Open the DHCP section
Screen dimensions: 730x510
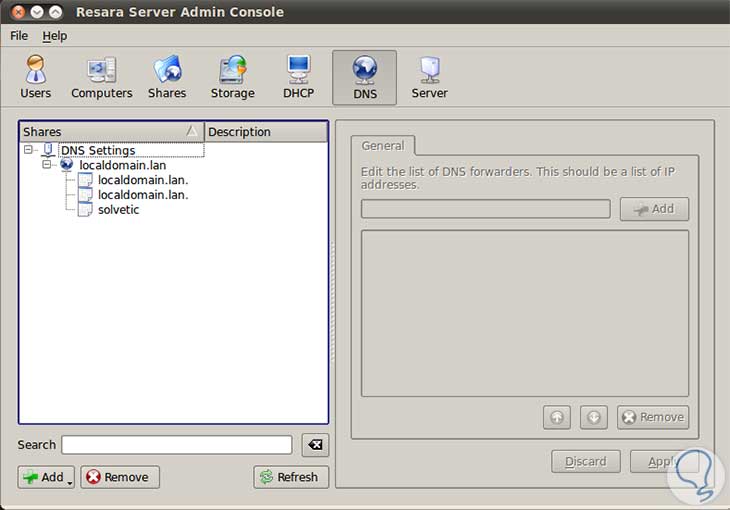click(298, 77)
